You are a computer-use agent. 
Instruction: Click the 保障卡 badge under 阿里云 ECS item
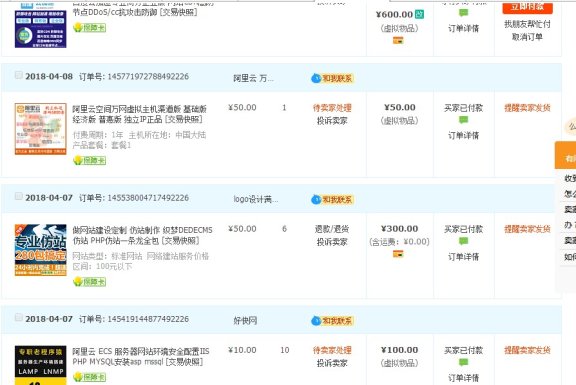click(90, 377)
